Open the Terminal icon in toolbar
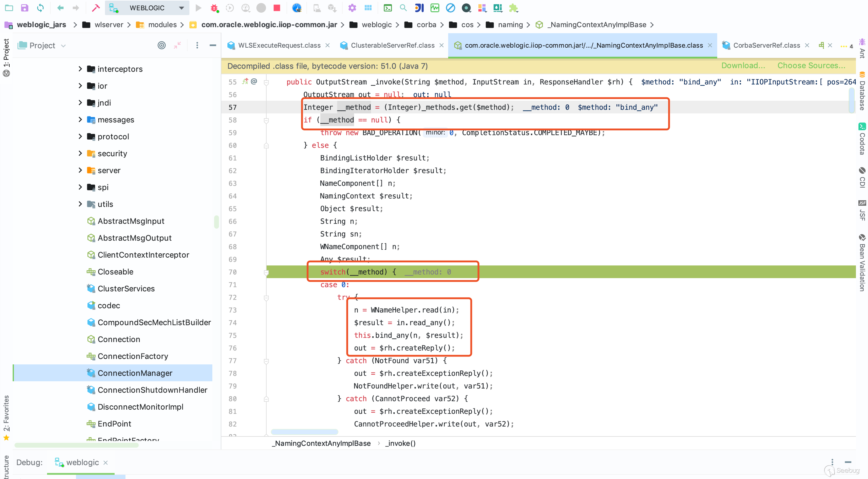The image size is (868, 479). click(388, 8)
